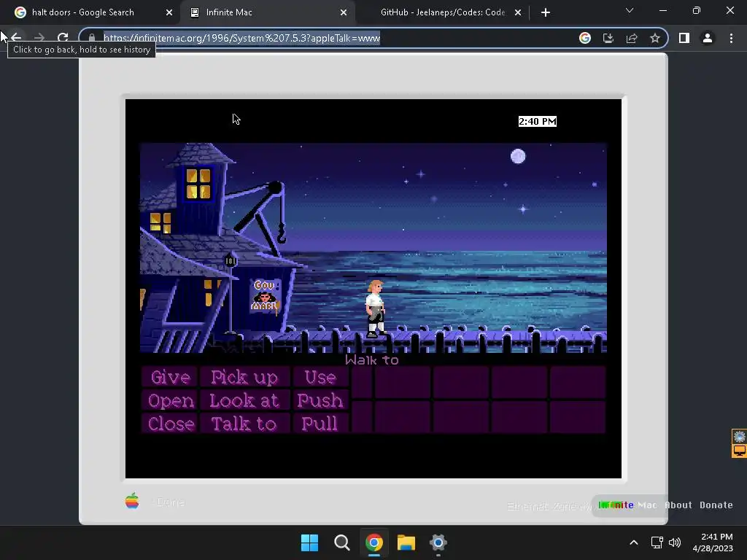747x560 pixels.
Task: Open the Chrome three-dot menu
Action: tap(731, 38)
